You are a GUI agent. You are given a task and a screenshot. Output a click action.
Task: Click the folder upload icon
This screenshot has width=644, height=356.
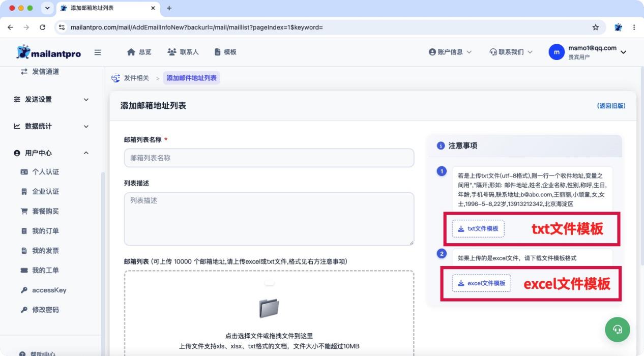[269, 308]
